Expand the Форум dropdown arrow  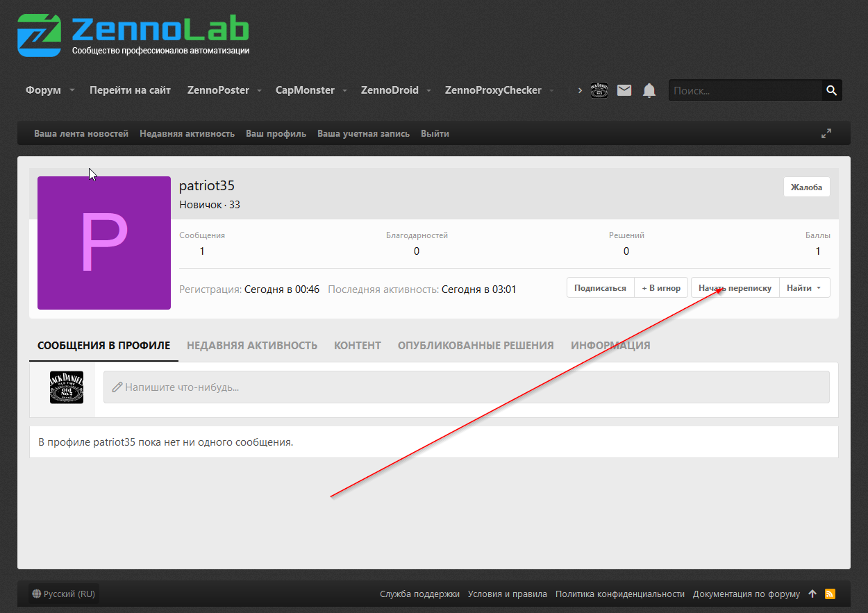point(72,91)
